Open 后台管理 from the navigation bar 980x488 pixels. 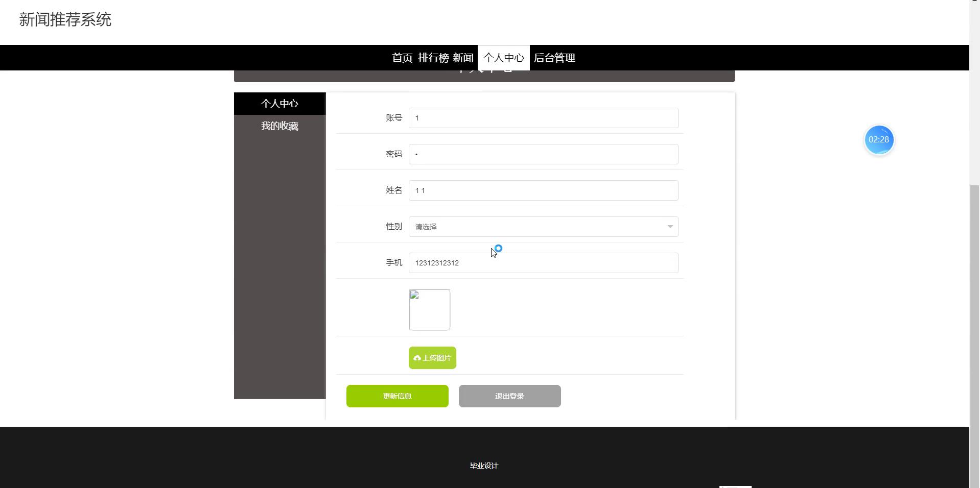click(x=554, y=58)
